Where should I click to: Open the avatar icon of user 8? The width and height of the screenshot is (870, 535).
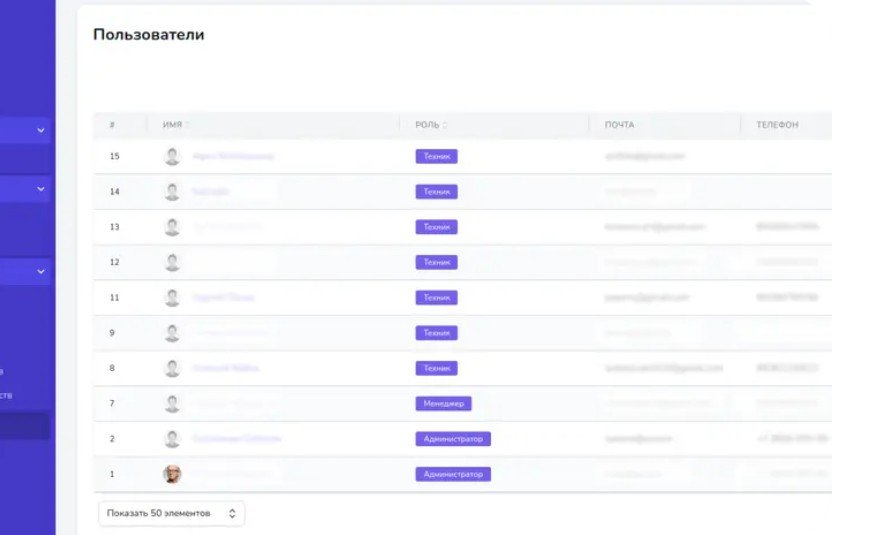point(172,368)
